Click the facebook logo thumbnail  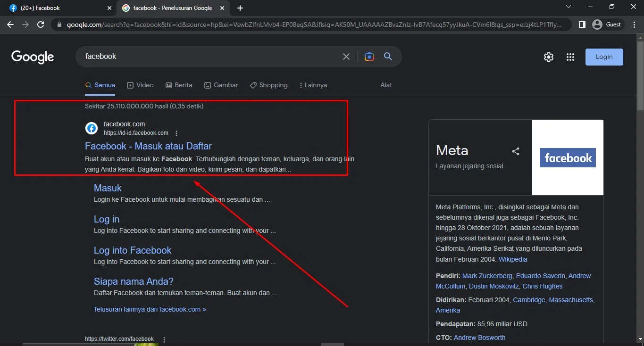coord(568,157)
